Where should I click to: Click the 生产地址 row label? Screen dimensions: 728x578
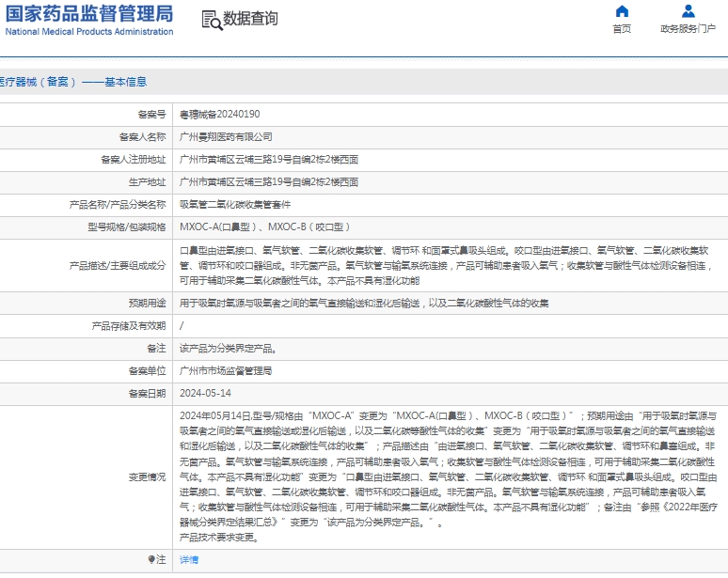pos(147,181)
